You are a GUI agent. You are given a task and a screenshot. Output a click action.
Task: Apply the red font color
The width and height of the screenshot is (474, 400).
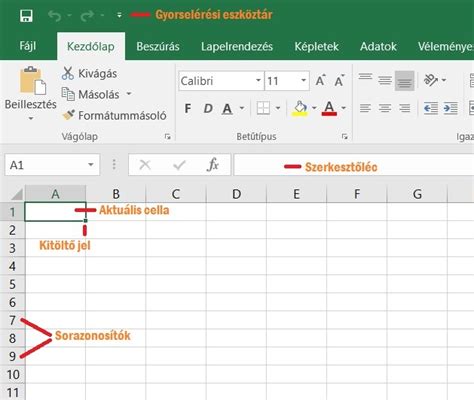(x=329, y=108)
